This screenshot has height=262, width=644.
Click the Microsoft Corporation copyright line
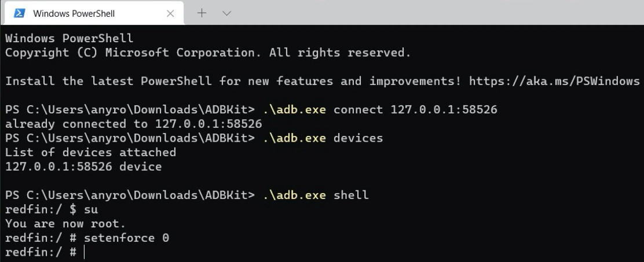tap(208, 53)
